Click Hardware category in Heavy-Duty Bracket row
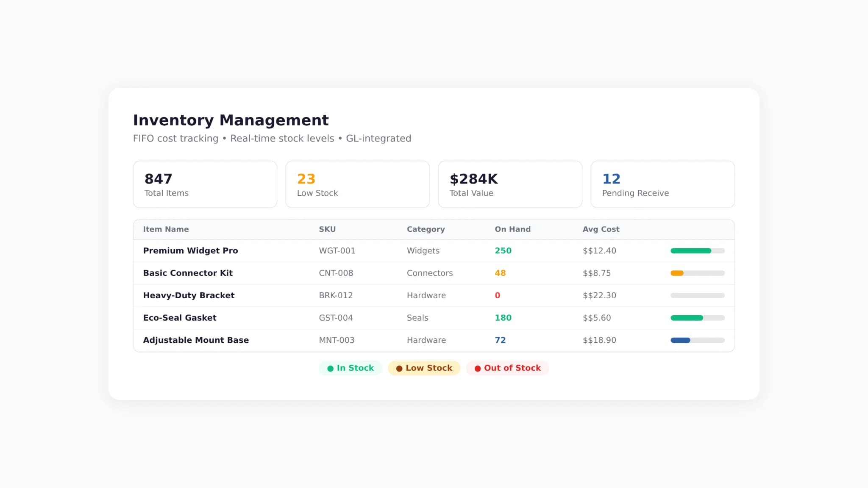 pos(426,296)
